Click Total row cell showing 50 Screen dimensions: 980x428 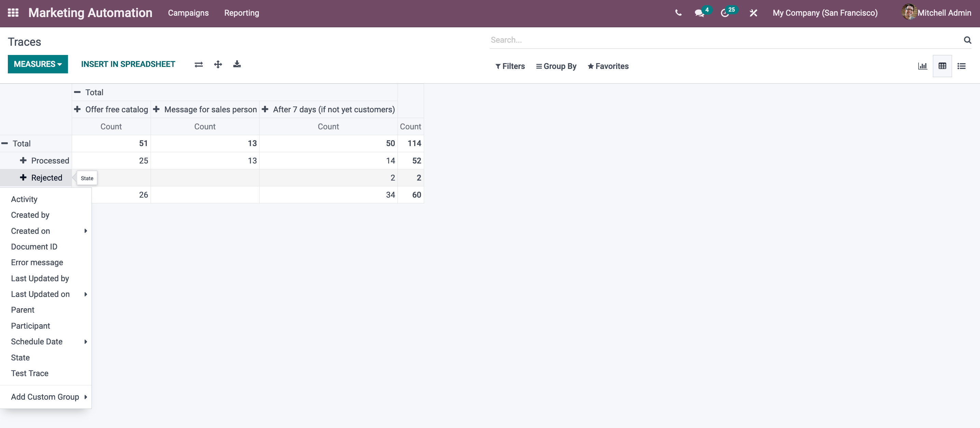(328, 144)
